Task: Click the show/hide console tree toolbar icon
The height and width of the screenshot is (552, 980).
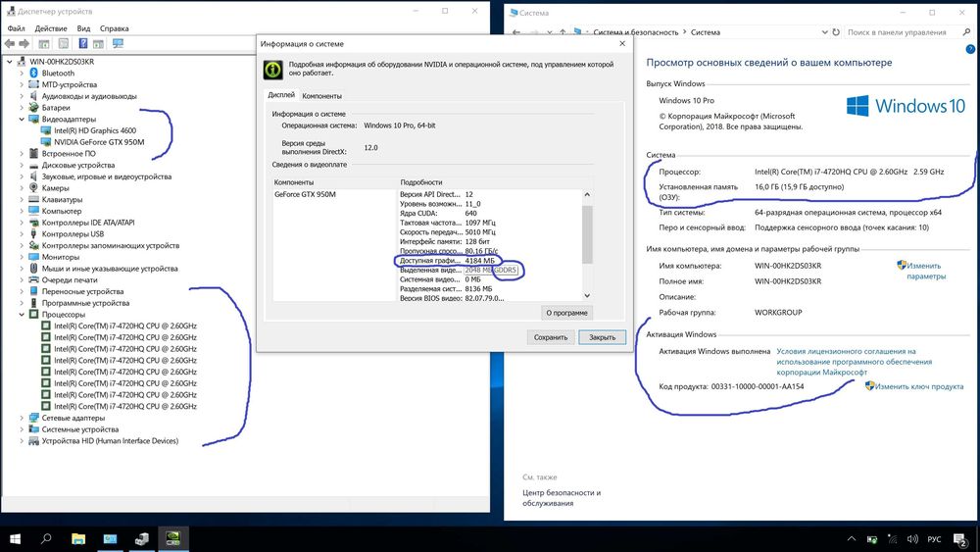Action: coord(44,44)
